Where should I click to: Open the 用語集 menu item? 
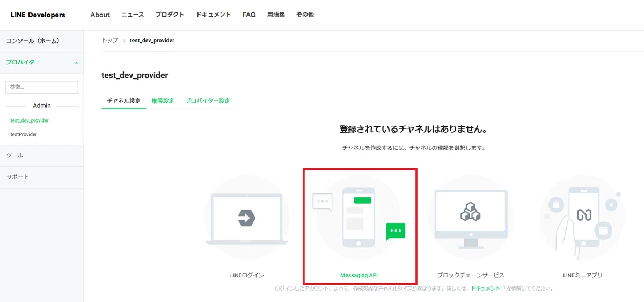[x=276, y=15]
